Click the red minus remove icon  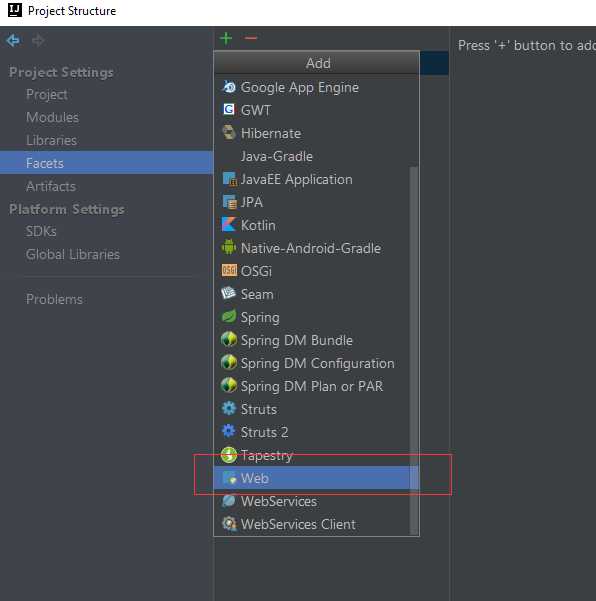(251, 38)
